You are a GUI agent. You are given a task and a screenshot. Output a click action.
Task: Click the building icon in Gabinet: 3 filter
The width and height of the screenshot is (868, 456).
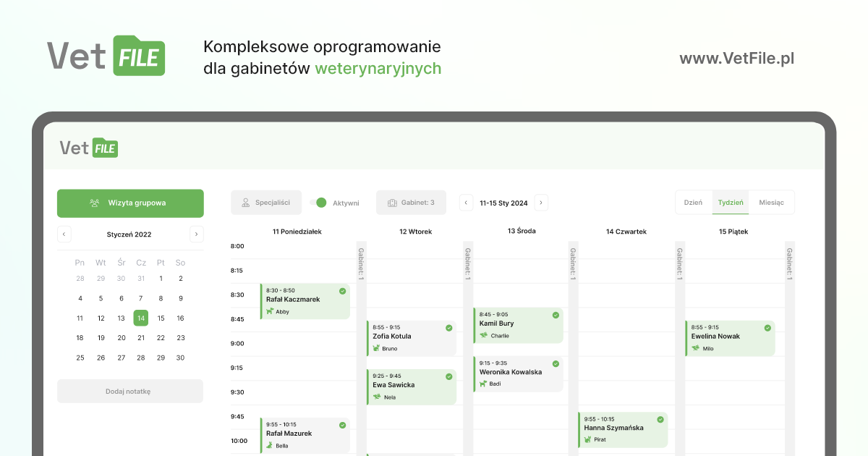(x=391, y=203)
